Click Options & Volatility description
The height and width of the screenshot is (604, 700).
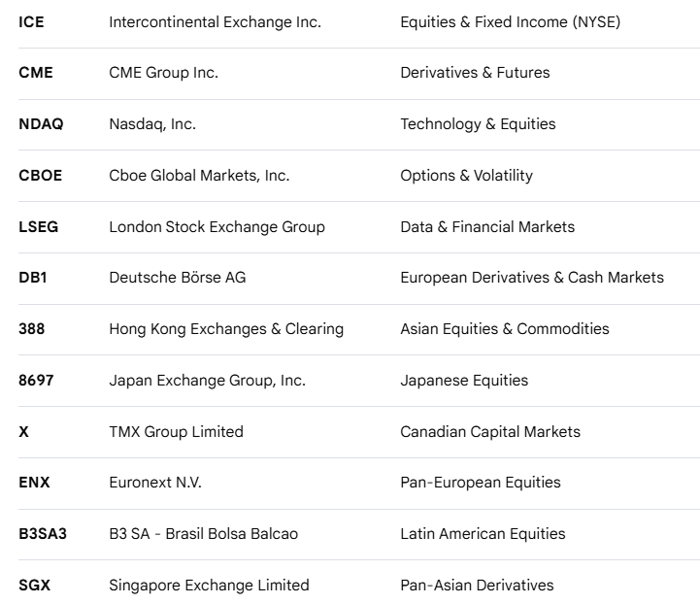pos(467,176)
